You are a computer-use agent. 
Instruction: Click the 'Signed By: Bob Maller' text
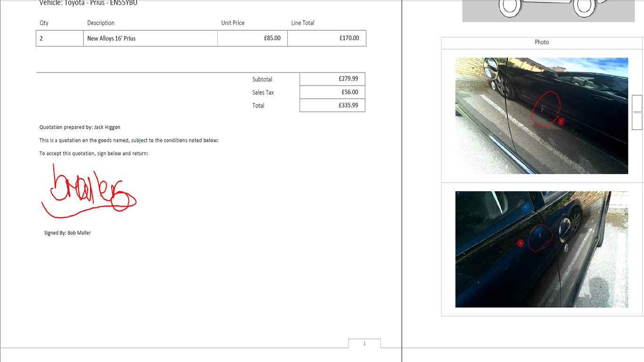tap(67, 233)
